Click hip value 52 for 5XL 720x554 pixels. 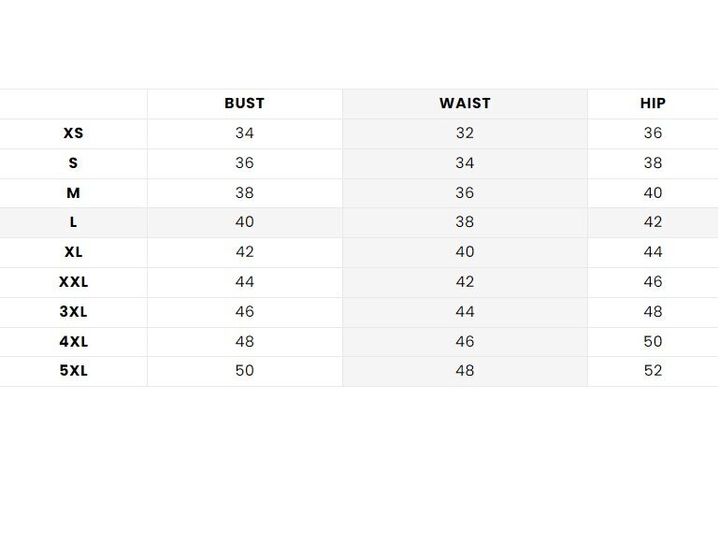652,371
